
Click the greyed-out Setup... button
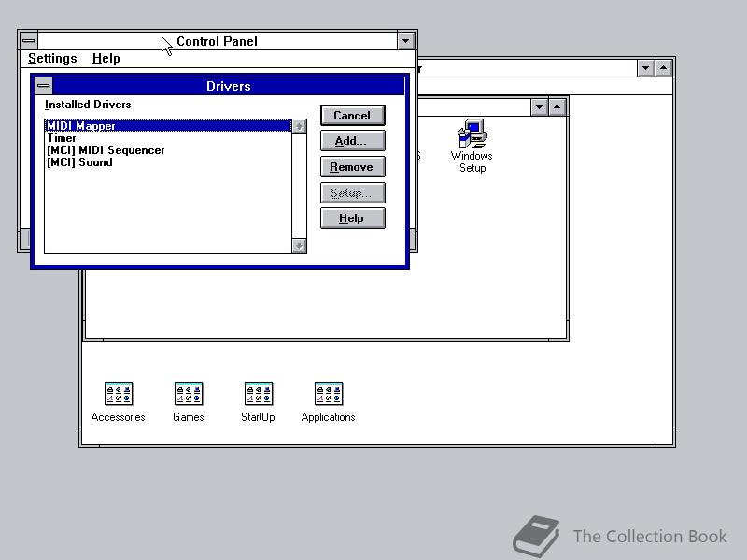point(353,192)
